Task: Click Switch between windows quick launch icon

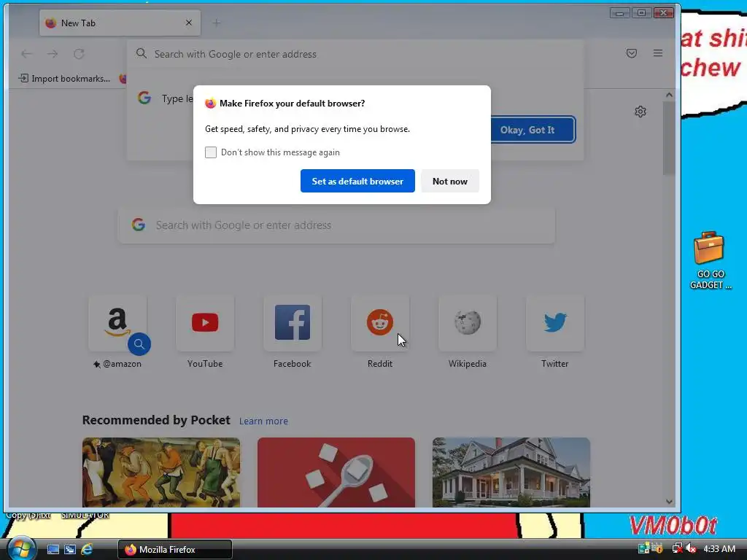Action: tap(70, 549)
